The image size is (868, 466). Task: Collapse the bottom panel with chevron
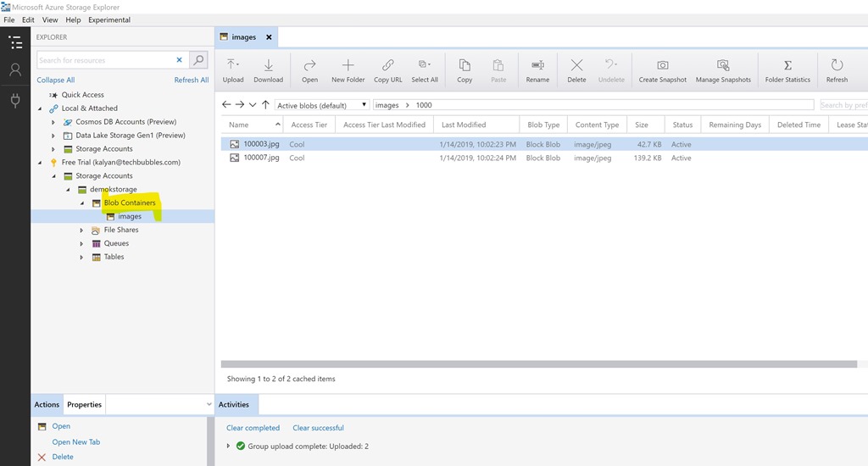point(209,404)
